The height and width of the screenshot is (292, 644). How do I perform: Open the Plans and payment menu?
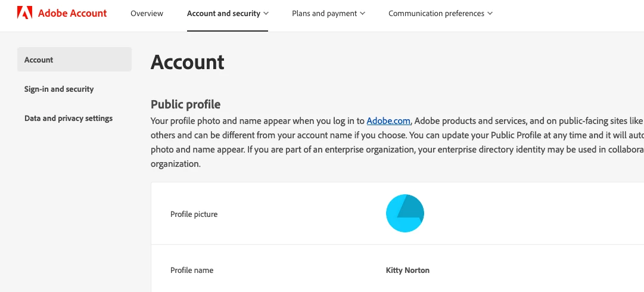coord(325,14)
